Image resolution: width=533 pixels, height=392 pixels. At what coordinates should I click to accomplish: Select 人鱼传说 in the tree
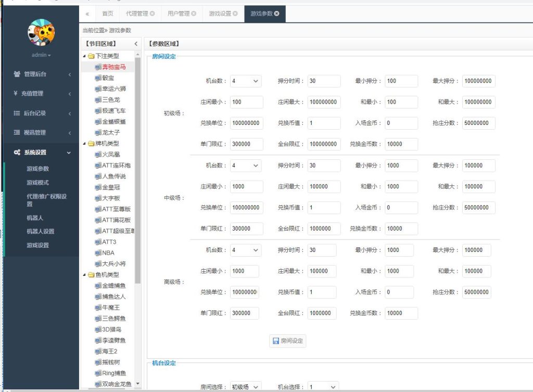pos(114,176)
